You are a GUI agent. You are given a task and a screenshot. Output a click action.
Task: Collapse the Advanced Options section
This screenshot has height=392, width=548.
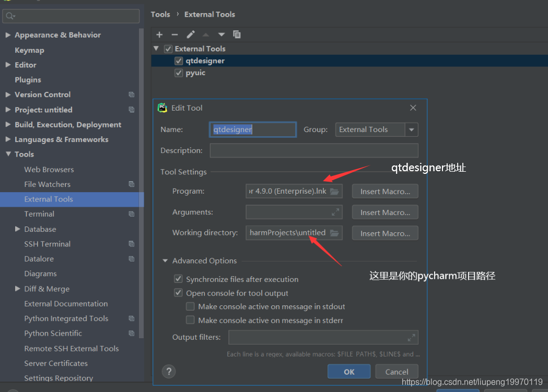click(x=165, y=261)
